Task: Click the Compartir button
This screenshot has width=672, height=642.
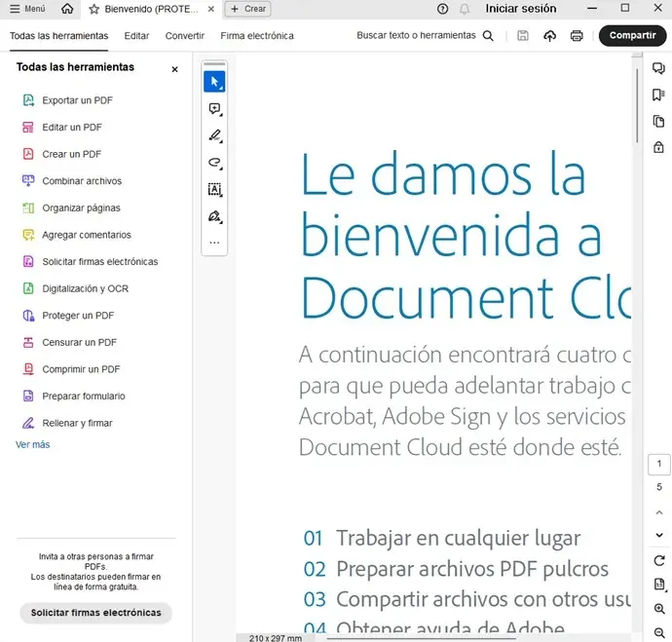Action: click(632, 36)
